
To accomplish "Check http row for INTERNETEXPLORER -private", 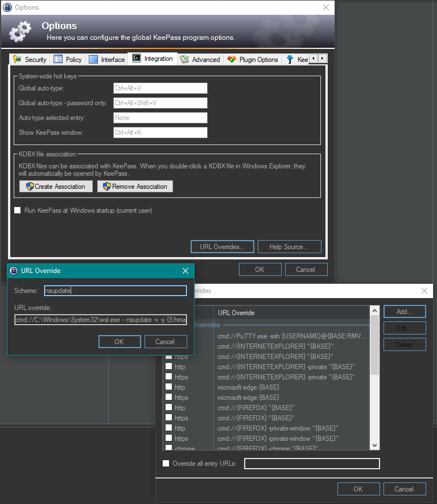I will (168, 366).
